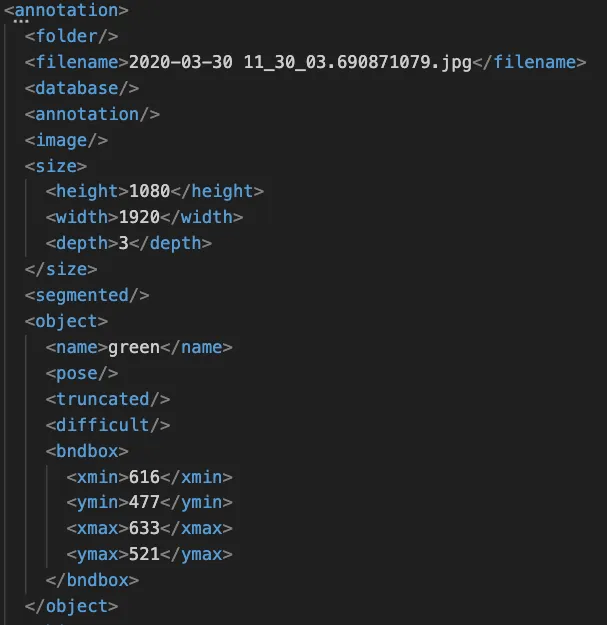Click the opening size tag
This screenshot has width=607, height=625.
click(56, 166)
